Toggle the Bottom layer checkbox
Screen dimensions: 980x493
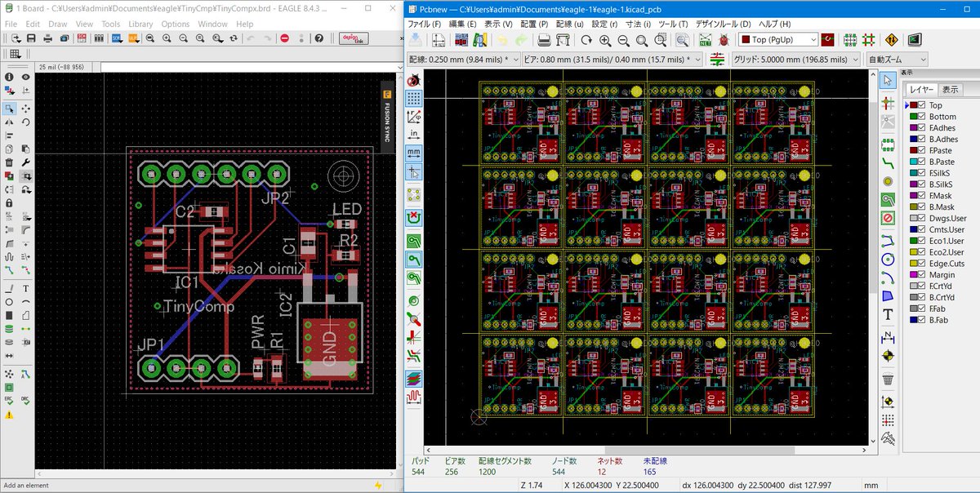(922, 117)
